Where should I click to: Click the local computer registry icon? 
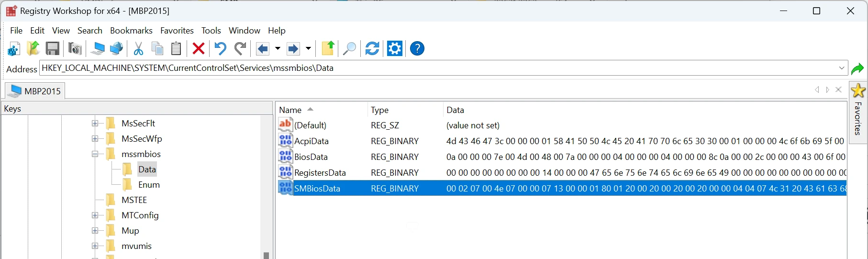coord(98,48)
